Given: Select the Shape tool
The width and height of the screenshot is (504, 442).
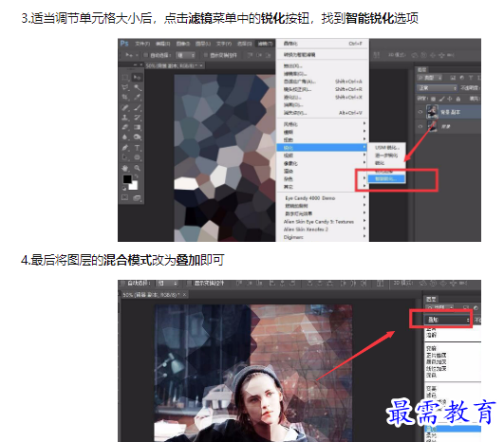Looking at the screenshot, I should click(138, 157).
